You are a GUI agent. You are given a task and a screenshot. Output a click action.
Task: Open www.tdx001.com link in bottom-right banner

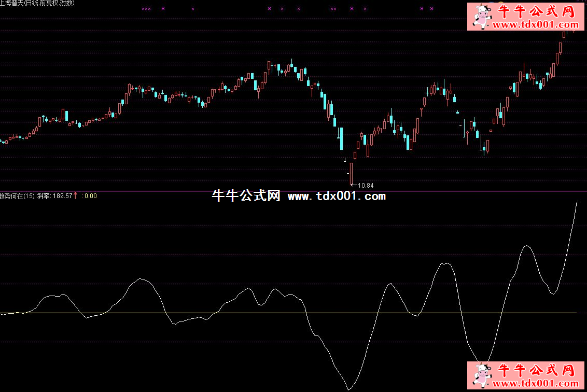tap(535, 384)
